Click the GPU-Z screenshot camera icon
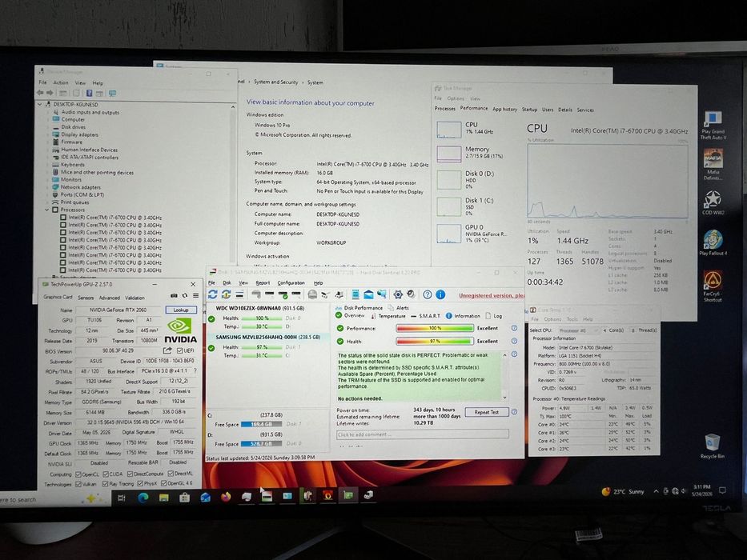747x560 pixels. [x=174, y=296]
